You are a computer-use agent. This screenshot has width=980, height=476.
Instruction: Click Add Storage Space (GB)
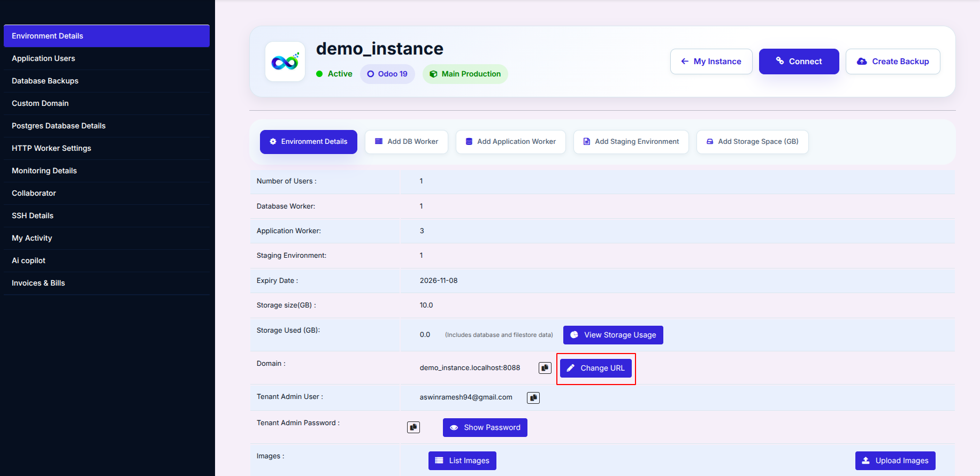(x=753, y=142)
